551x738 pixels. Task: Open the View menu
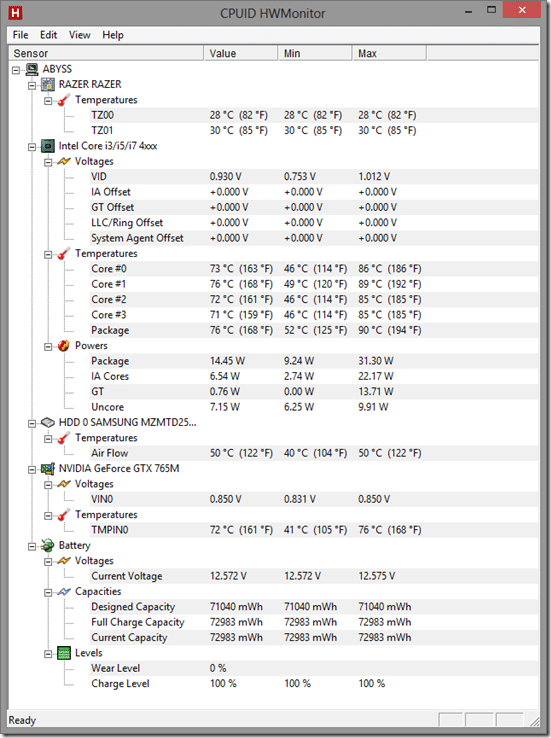(x=80, y=35)
